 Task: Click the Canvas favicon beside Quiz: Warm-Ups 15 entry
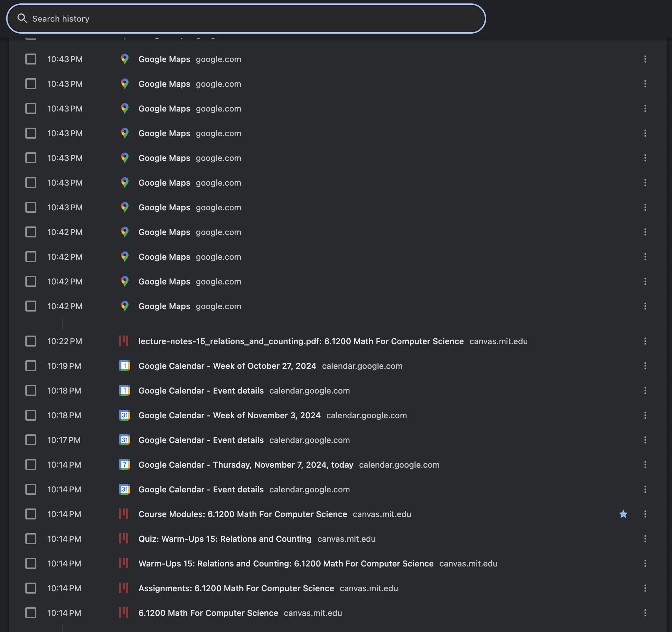click(124, 539)
